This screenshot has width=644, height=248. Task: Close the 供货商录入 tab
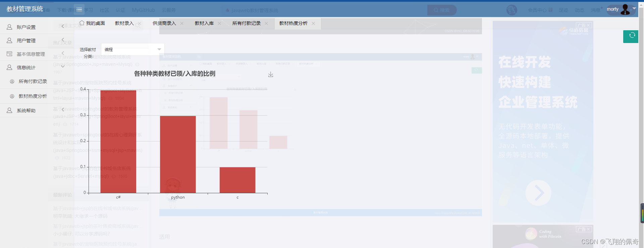[182, 23]
